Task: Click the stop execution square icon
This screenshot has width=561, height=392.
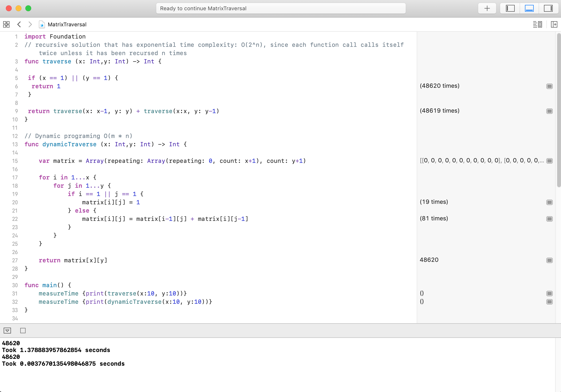Action: [x=23, y=331]
